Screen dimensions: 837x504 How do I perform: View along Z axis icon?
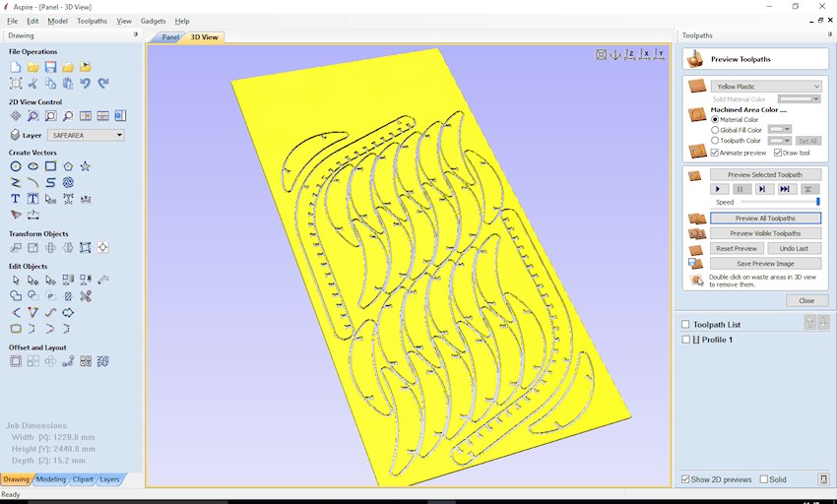pyautogui.click(x=630, y=54)
